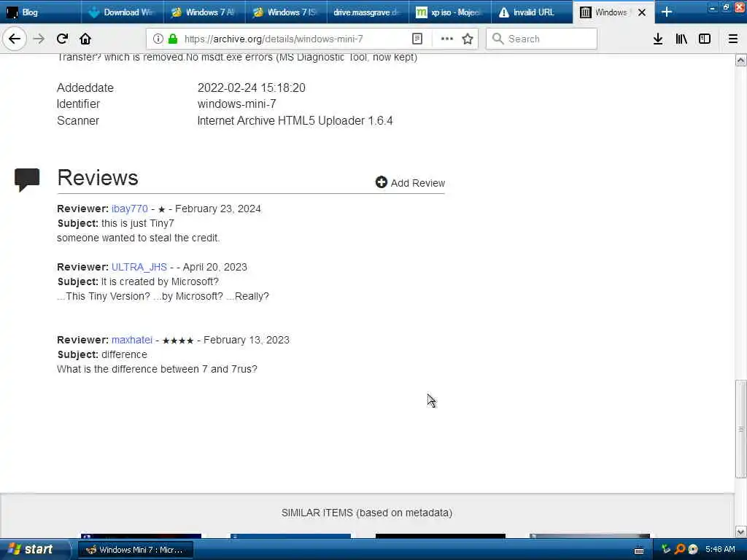The width and height of the screenshot is (747, 560).
Task: Open a new browser tab
Action: [x=667, y=12]
